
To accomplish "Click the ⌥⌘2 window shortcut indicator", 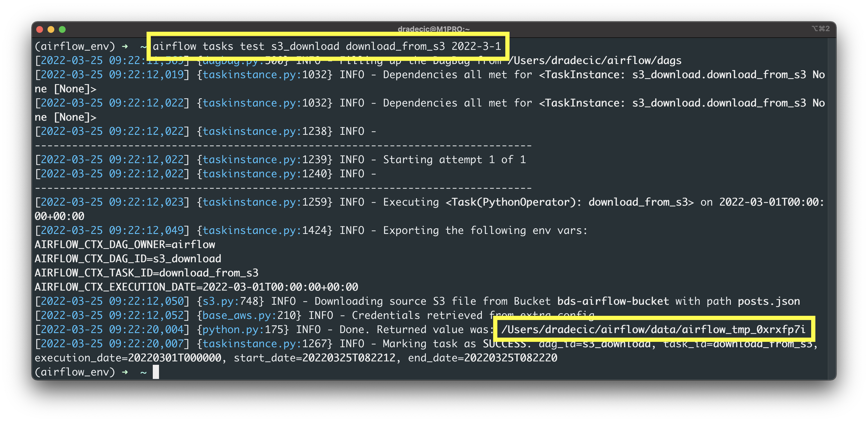I will tap(820, 29).
